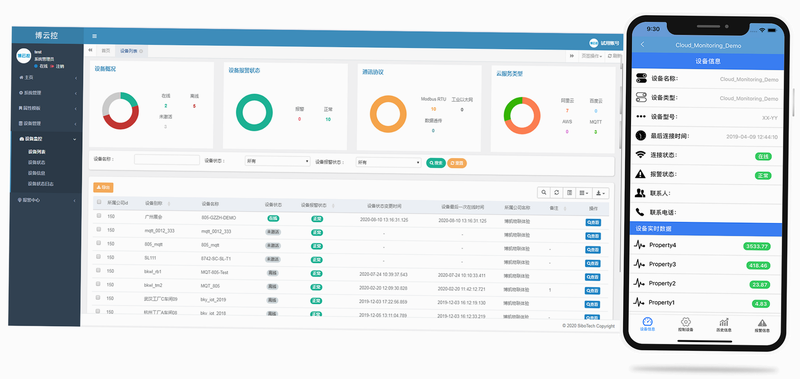Tap the Property2 waveform icon on phone
800x379 pixels.
click(639, 283)
